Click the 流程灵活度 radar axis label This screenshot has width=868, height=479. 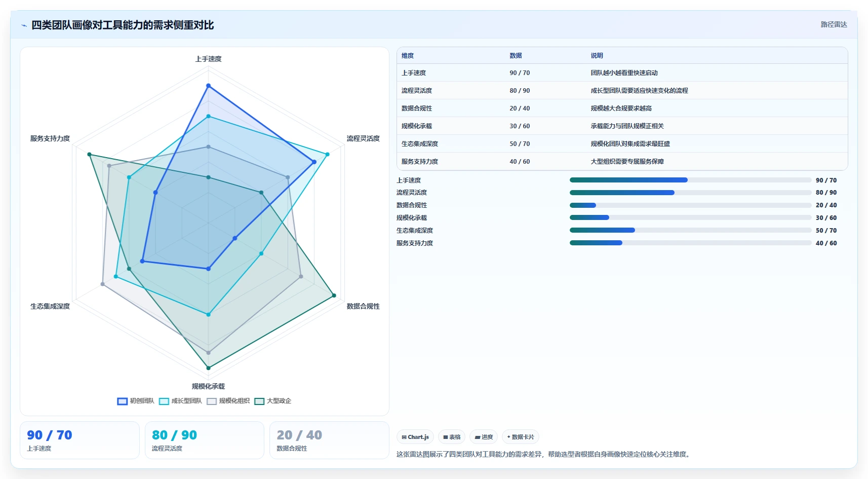[363, 138]
